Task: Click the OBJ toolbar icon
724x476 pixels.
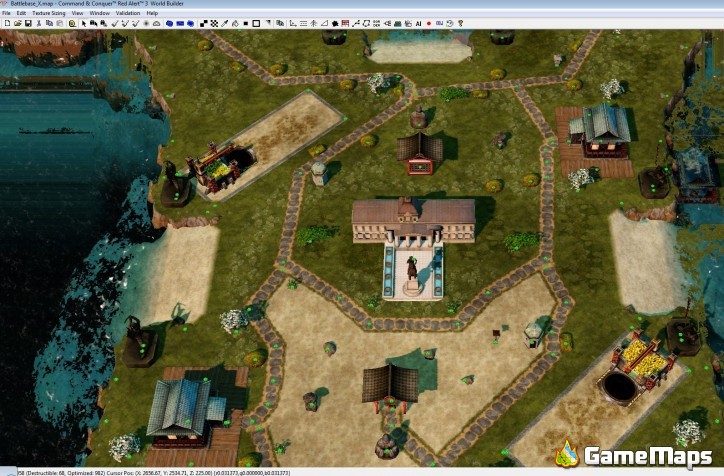Action: [440, 23]
